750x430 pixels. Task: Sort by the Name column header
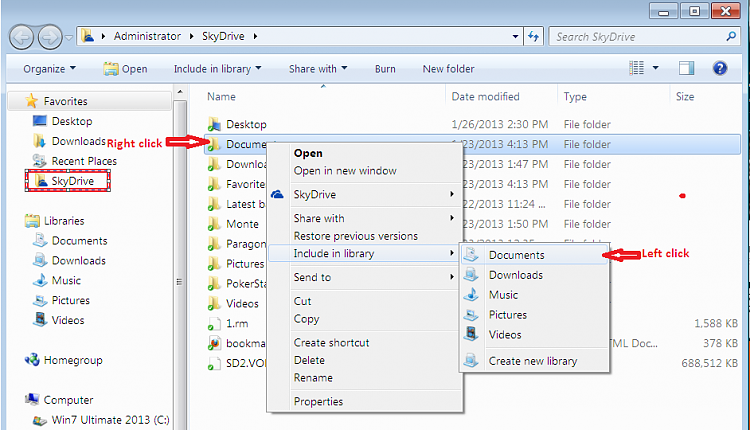(x=221, y=97)
